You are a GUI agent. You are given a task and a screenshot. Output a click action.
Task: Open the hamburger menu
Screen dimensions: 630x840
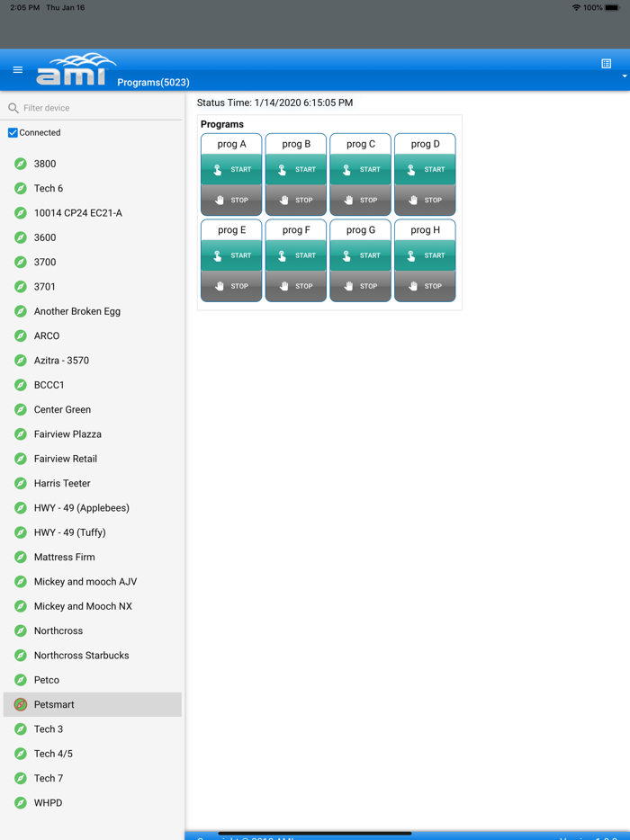18,69
